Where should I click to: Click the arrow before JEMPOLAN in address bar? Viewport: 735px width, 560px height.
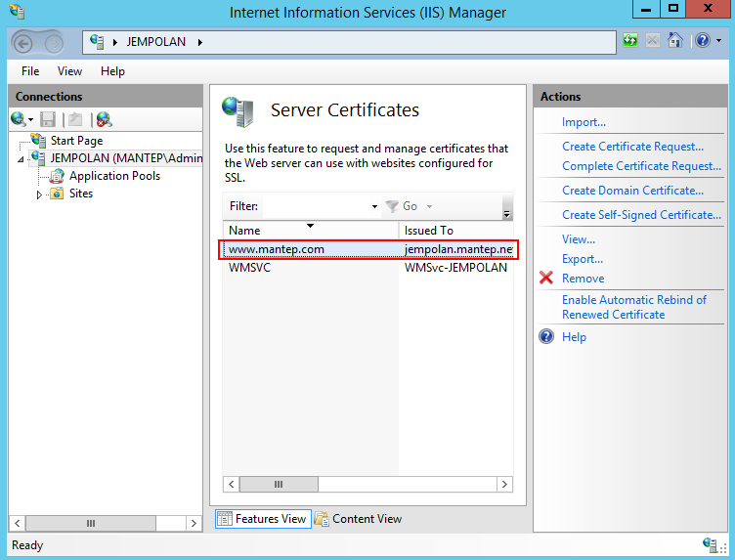pos(115,42)
